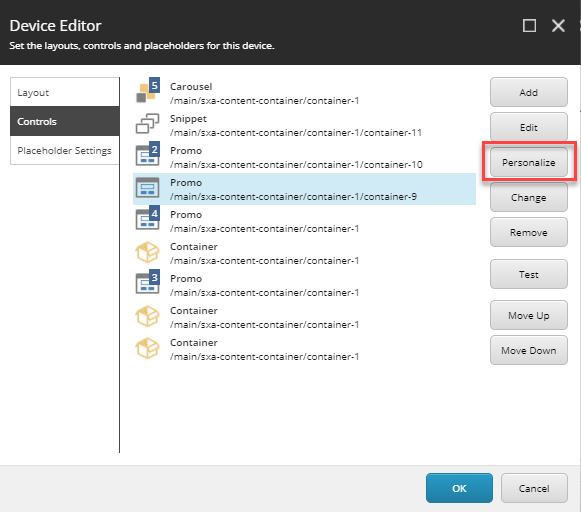Click the Add button
This screenshot has height=512, width=581.
click(529, 92)
